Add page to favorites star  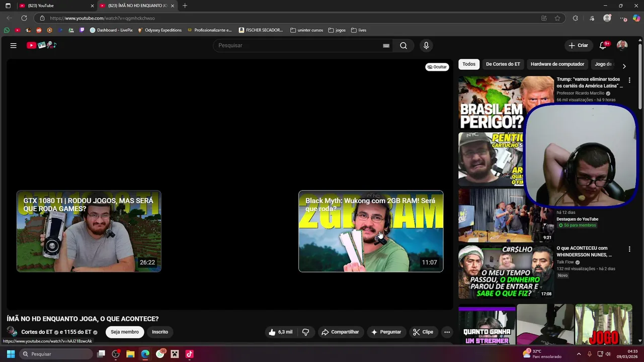(x=557, y=18)
